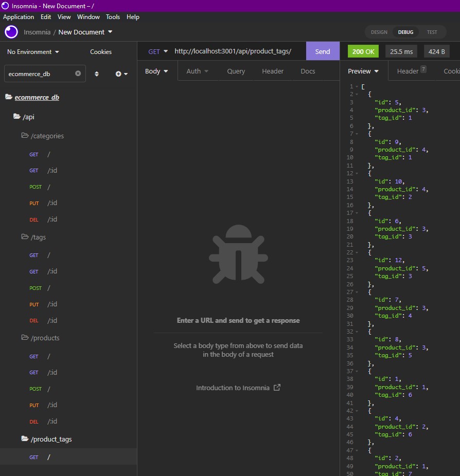
Task: Open the Cookies manager
Action: click(101, 52)
